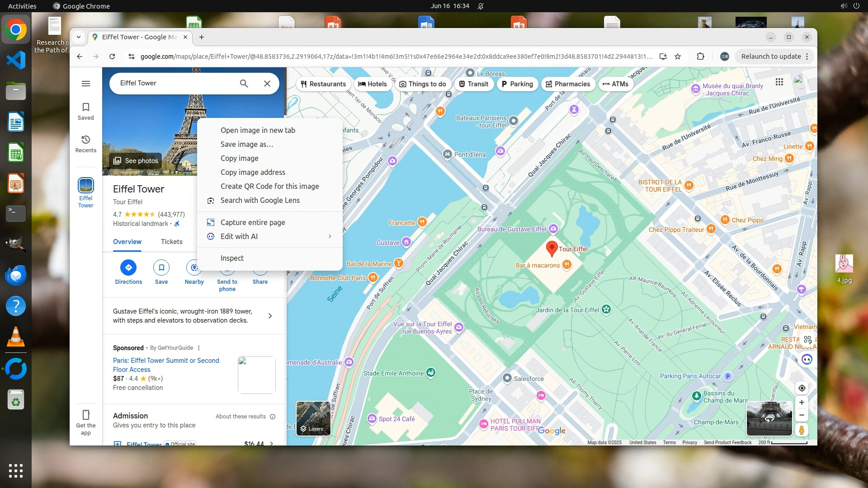The image size is (868, 488).
Task: Zoom in the map with plus
Action: point(802,403)
